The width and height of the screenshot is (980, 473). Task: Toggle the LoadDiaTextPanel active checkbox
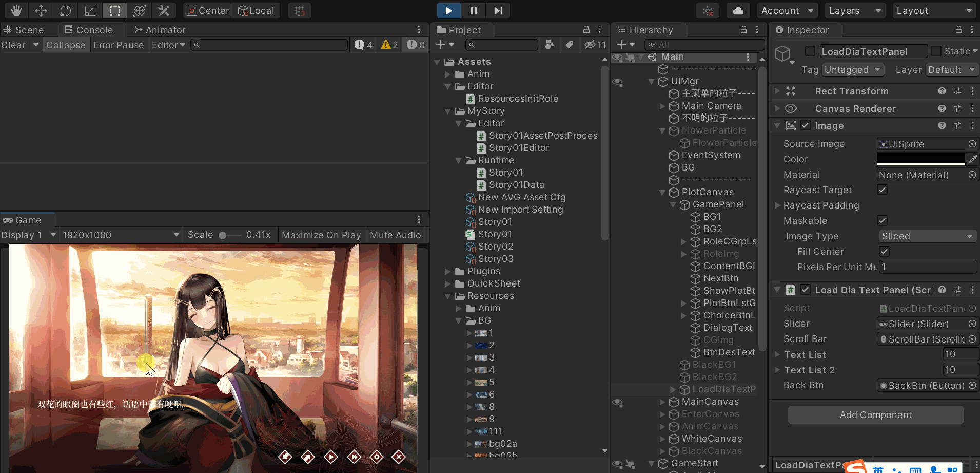click(x=810, y=51)
